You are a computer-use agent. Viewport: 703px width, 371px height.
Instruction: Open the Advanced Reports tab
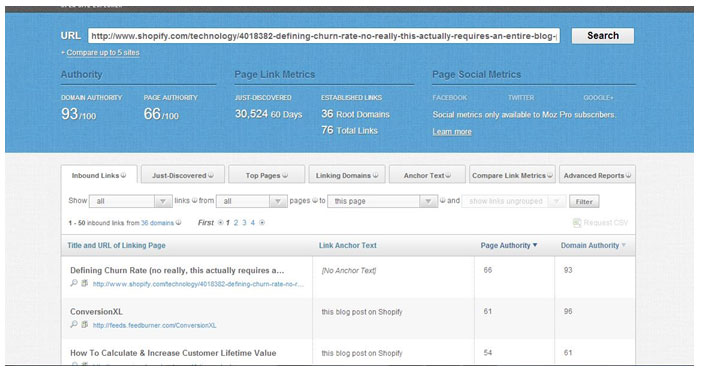tap(597, 175)
